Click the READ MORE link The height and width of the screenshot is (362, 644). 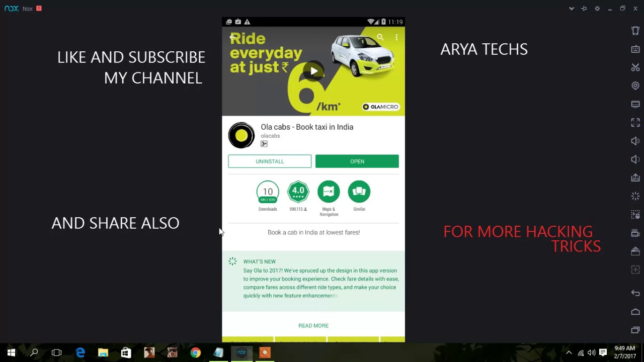coord(313,326)
